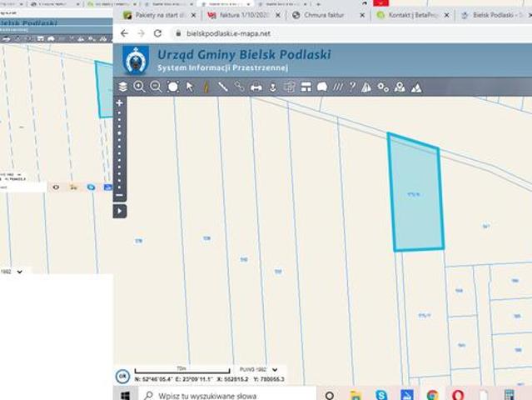Activate the arrow pointer selection tool
This screenshot has width=532, height=400.
[190, 87]
